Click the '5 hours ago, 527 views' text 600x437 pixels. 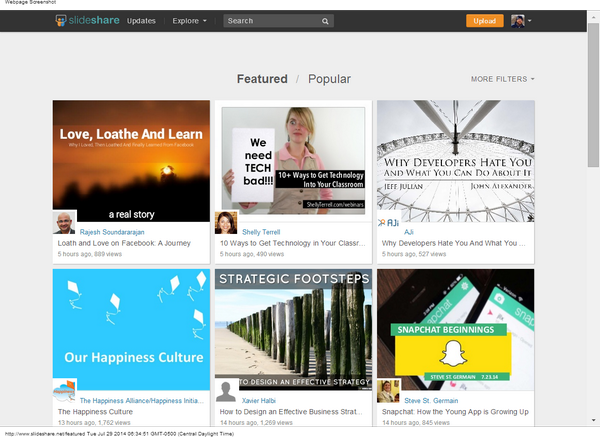tap(414, 254)
